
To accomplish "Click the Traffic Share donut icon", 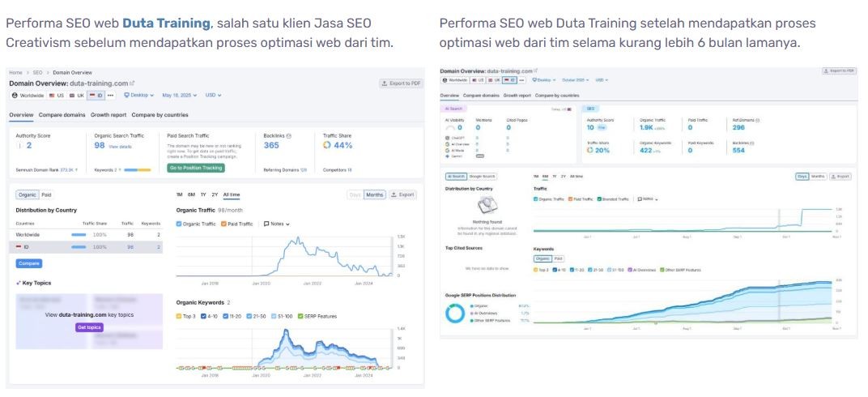I will (327, 146).
